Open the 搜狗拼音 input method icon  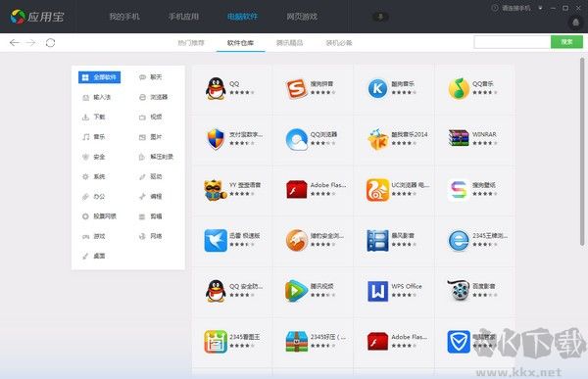[x=296, y=88]
